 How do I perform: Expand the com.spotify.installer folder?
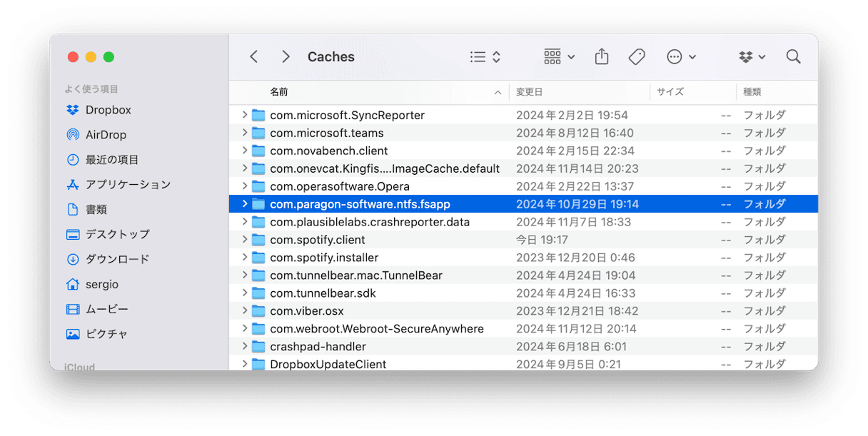pyautogui.click(x=244, y=258)
